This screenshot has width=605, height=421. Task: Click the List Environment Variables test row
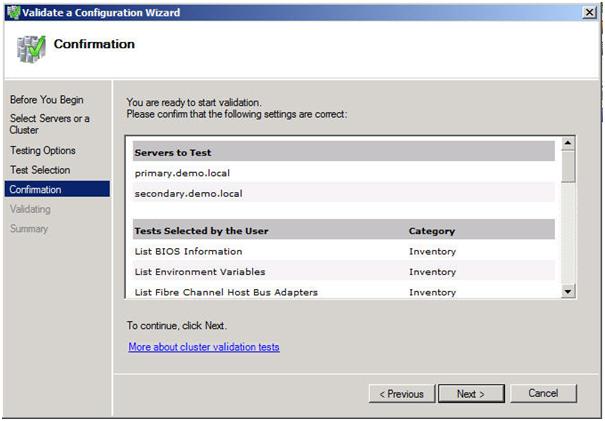pos(200,272)
